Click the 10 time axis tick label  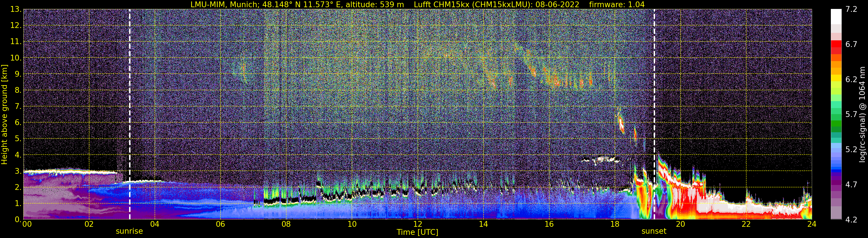352,224
